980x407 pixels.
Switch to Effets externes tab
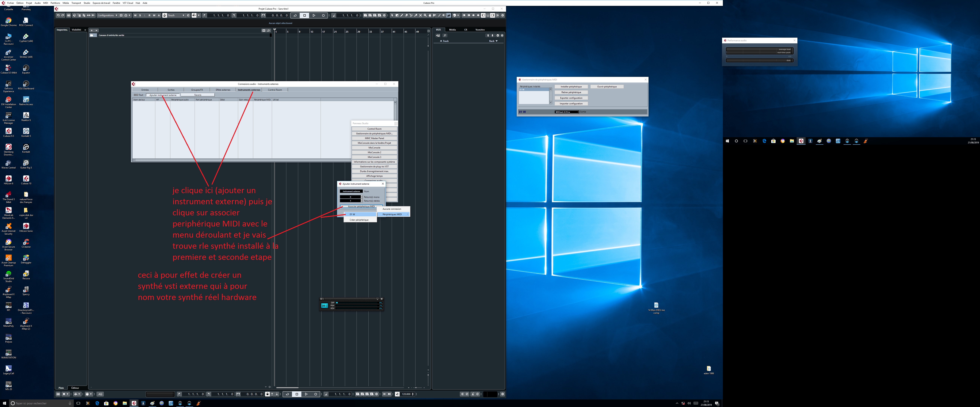(223, 90)
